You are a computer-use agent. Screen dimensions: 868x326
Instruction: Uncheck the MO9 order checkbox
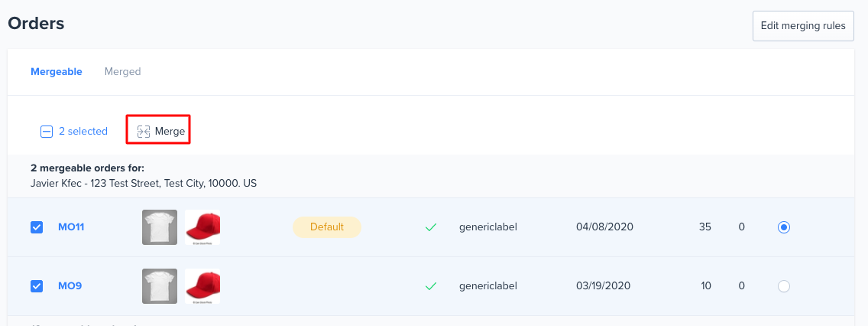[37, 286]
